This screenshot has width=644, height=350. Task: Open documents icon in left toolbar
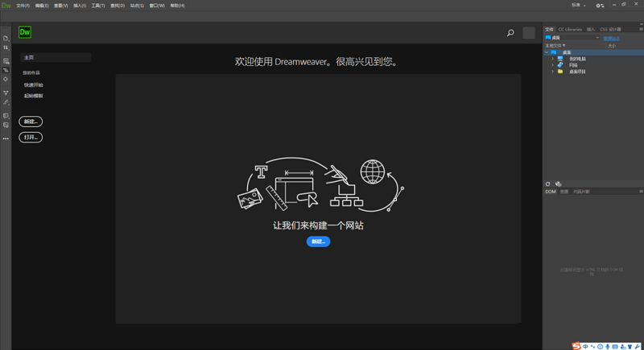pyautogui.click(x=6, y=38)
